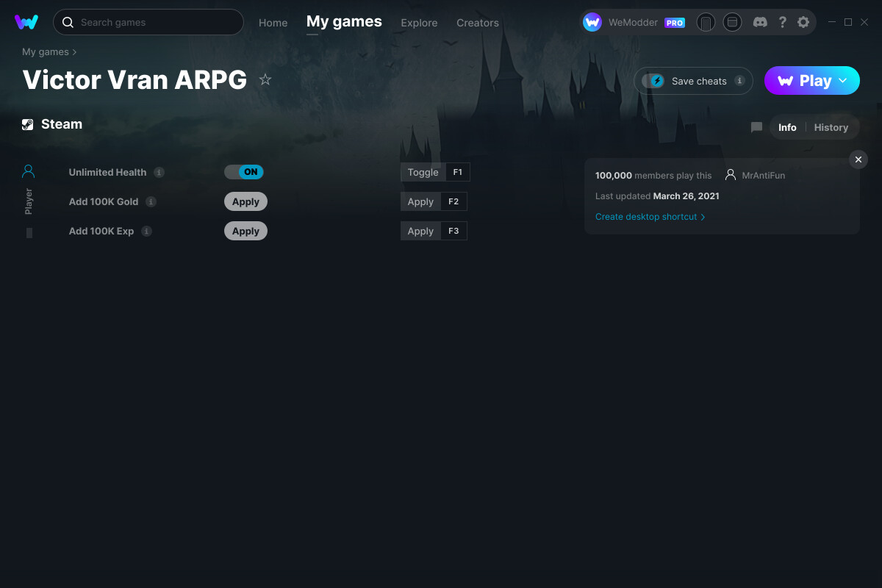Open the settings gear icon

pos(803,22)
